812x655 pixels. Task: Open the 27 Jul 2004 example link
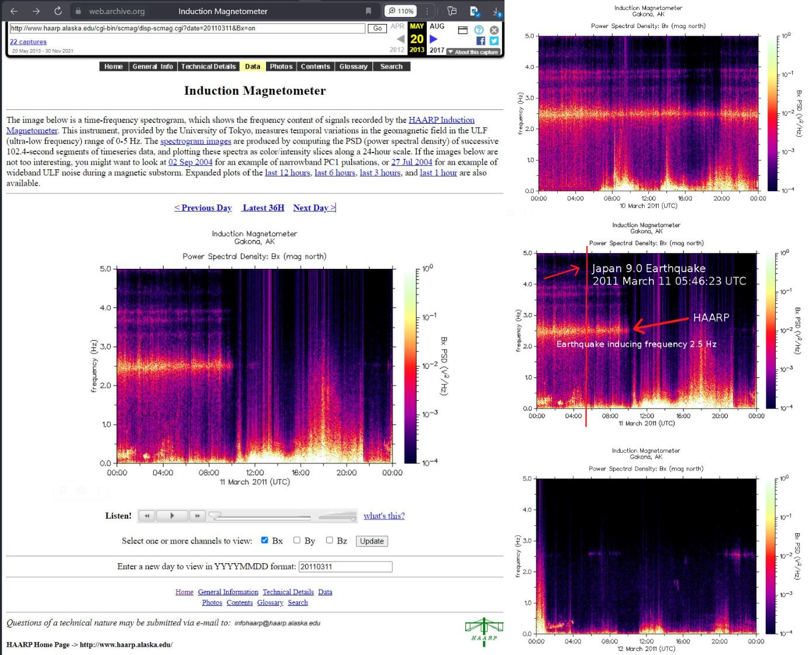coord(412,162)
